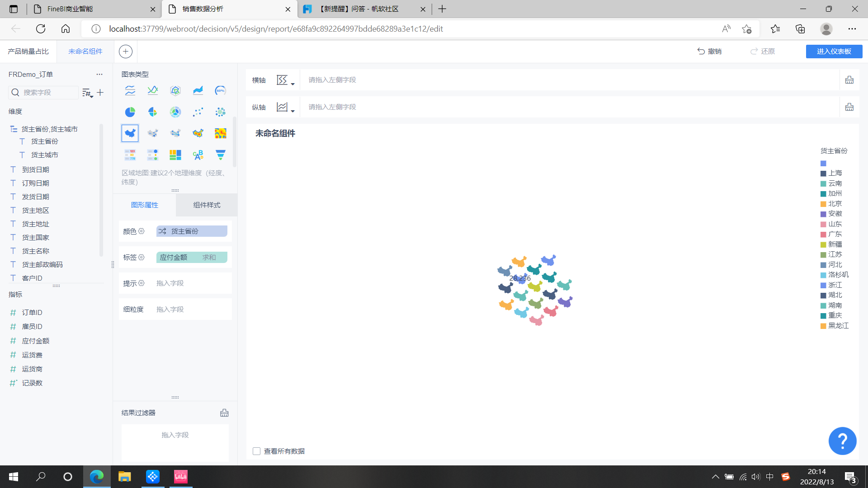Select the multi-series line chart type
Screen dimensions: 868x488
click(x=130, y=90)
